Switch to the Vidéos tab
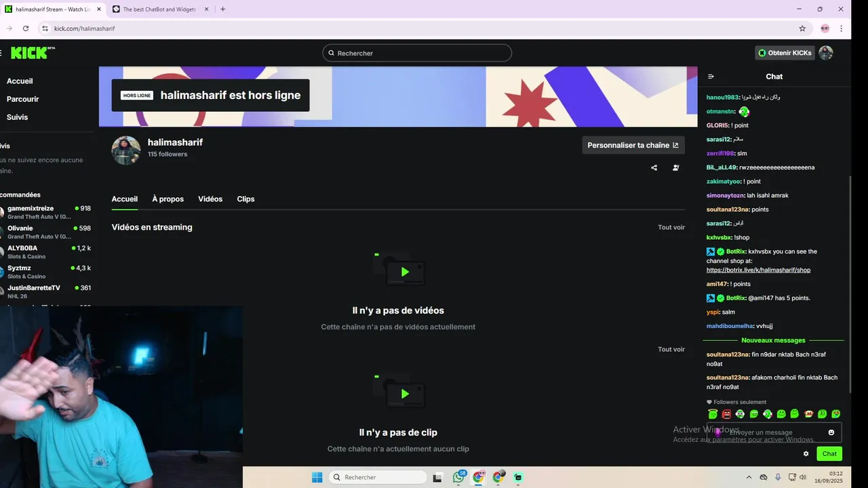The width and height of the screenshot is (868, 488). (210, 199)
